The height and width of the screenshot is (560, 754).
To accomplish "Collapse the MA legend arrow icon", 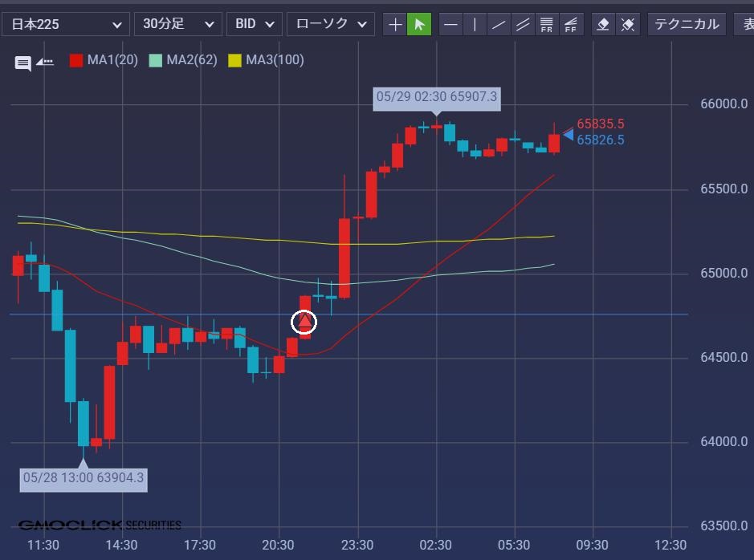I will pyautogui.click(x=45, y=62).
